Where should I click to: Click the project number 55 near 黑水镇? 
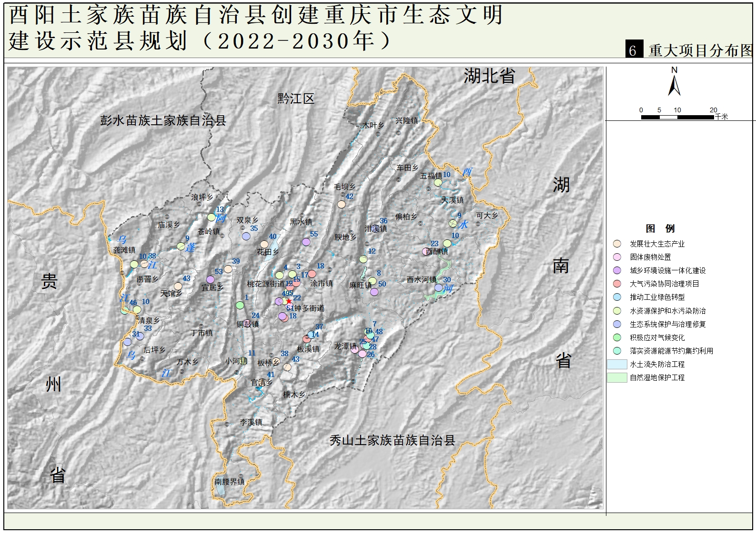coord(314,234)
